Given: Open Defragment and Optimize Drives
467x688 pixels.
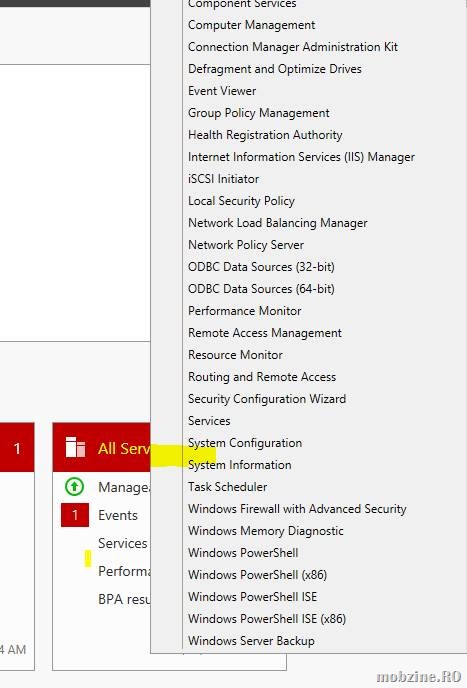Looking at the screenshot, I should [x=275, y=69].
